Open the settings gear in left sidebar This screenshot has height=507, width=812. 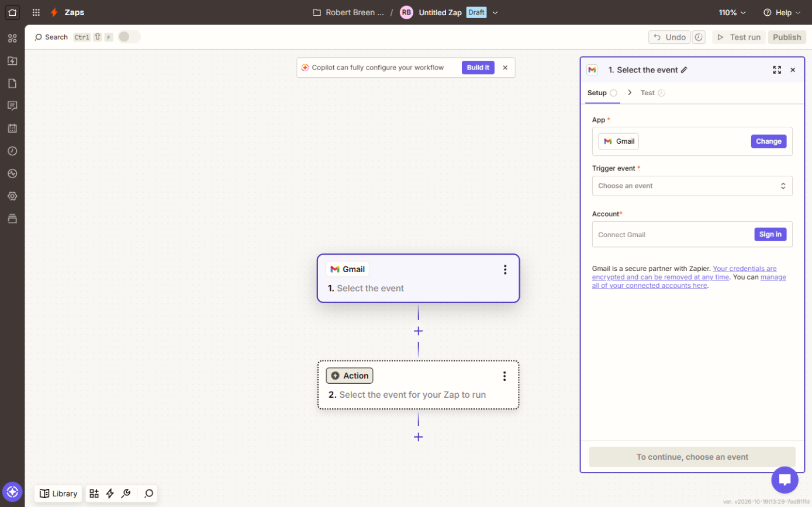coord(12,196)
